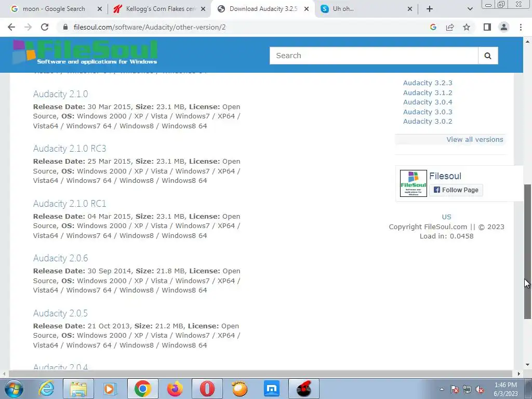The image size is (532, 399).
Task: Close the Uh oh tab
Action: (x=410, y=9)
